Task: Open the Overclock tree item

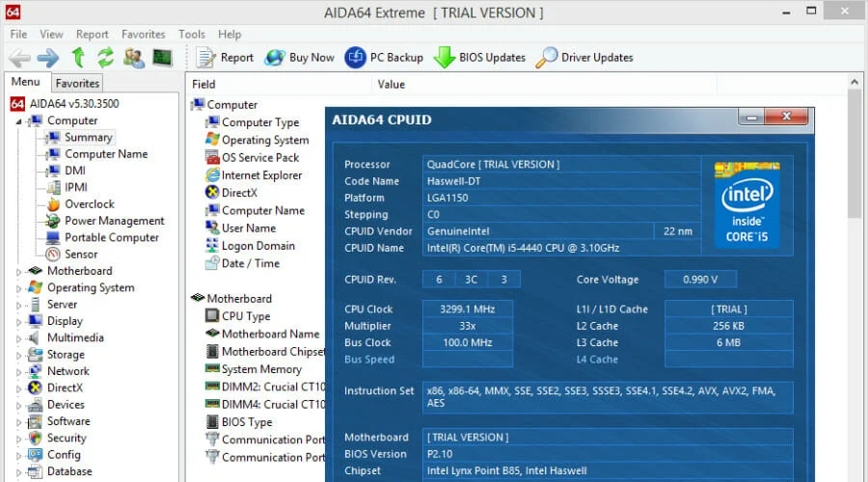Action: [90, 203]
